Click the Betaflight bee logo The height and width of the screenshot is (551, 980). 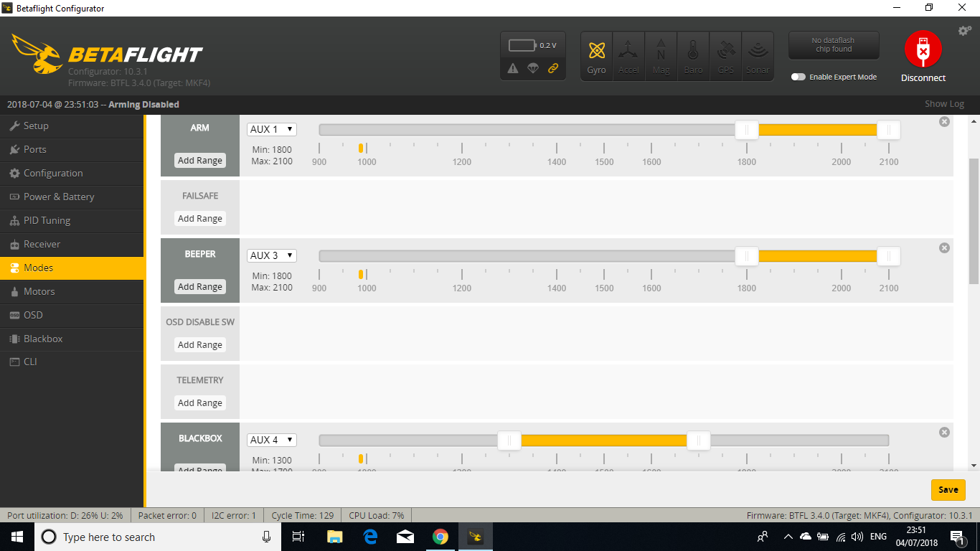pyautogui.click(x=37, y=54)
